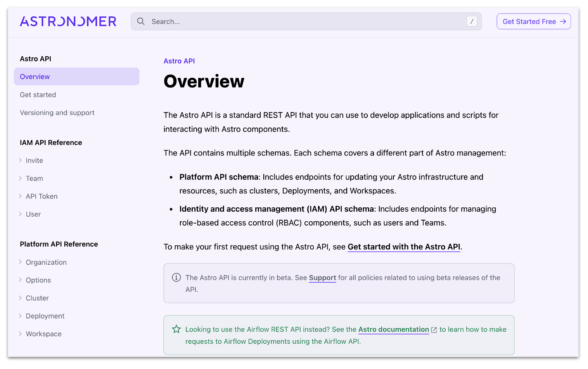This screenshot has height=369, width=588.
Task: Open the Get started sidebar page
Action: [38, 95]
